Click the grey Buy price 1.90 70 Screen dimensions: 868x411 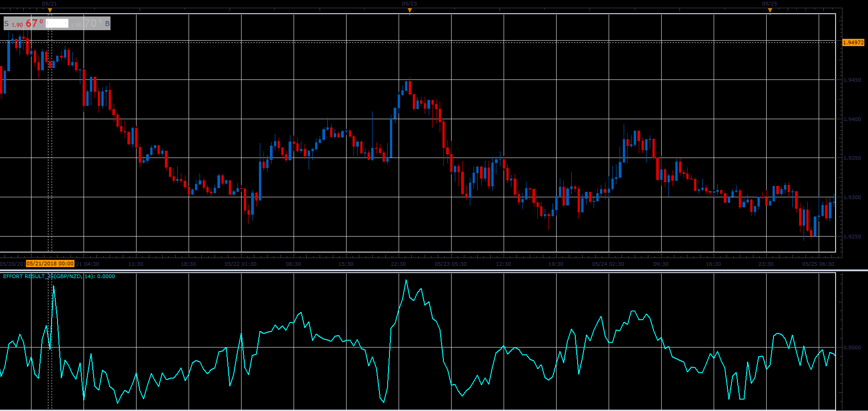coord(86,24)
